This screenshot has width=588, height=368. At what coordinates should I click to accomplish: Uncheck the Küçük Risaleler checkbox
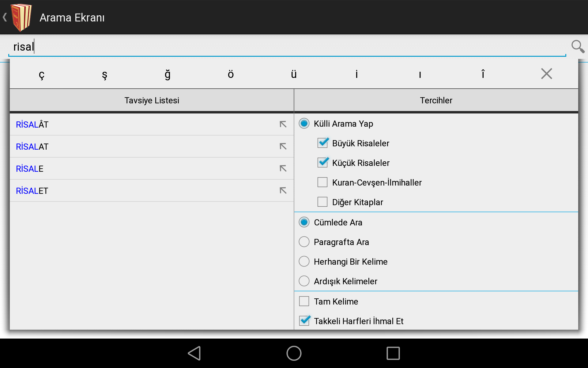323,163
